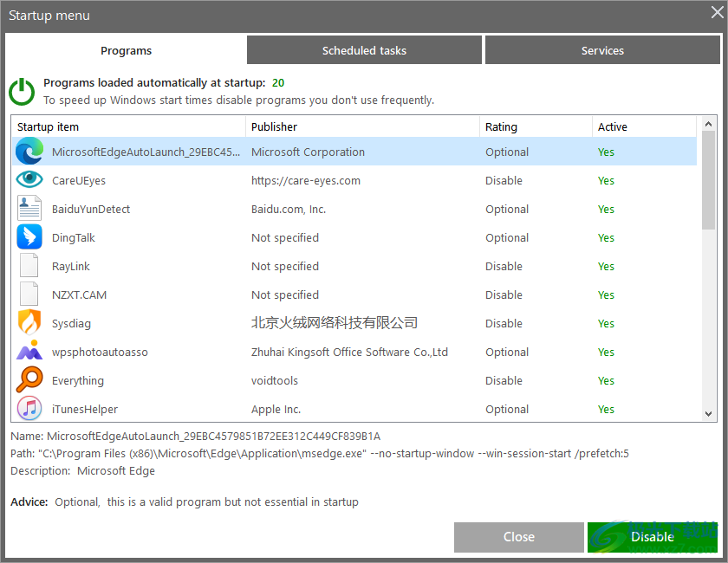Click the RayLink blank file icon
Image resolution: width=728 pixels, height=563 pixels.
coord(29,266)
